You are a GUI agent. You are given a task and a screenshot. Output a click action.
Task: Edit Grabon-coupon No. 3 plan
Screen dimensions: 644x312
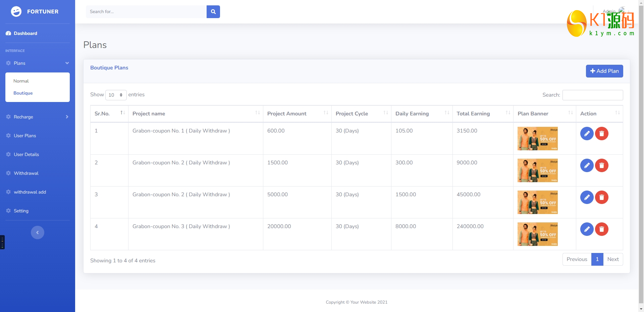pyautogui.click(x=587, y=229)
